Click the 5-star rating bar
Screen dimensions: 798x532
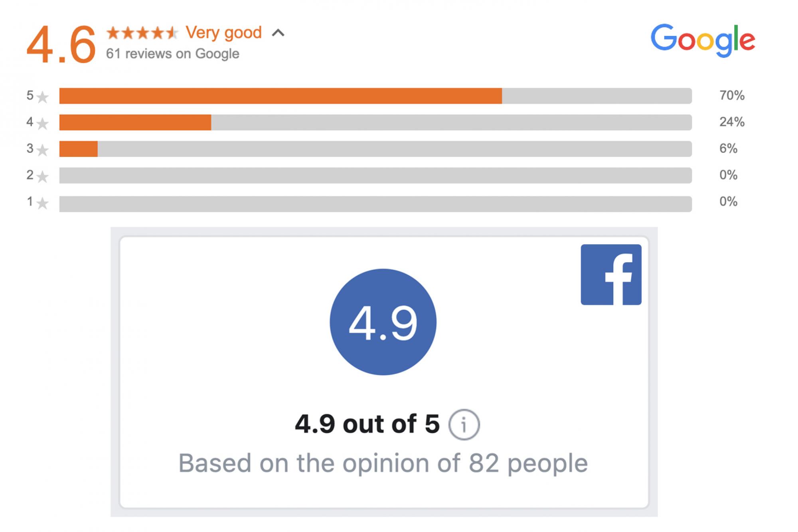[x=375, y=96]
